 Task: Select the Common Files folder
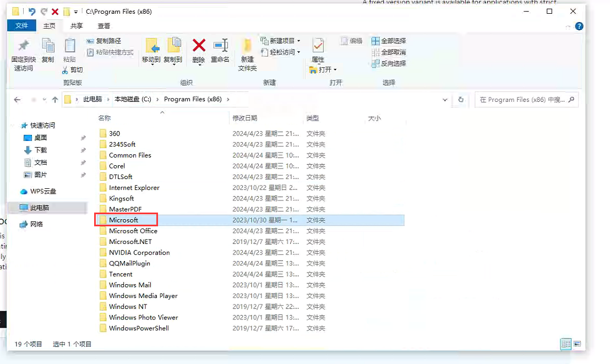pos(130,155)
